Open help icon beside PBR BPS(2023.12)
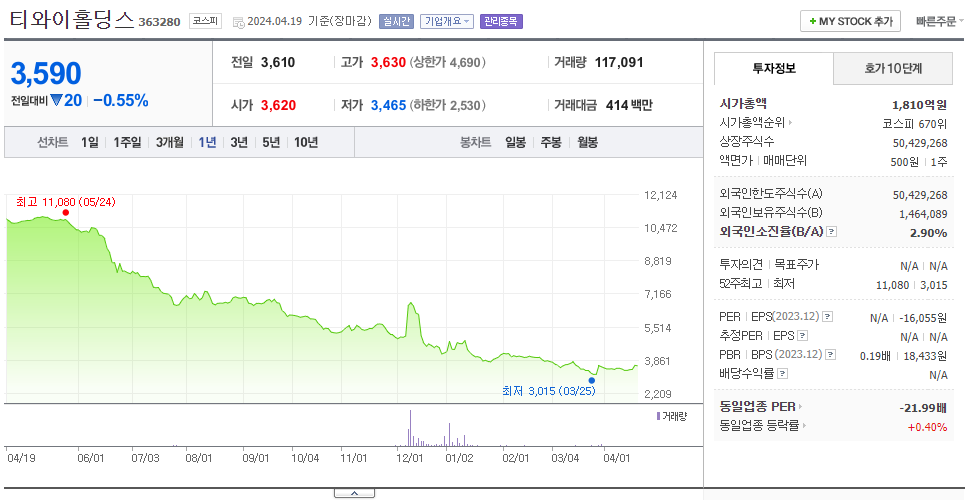The height and width of the screenshot is (500, 968). point(831,354)
